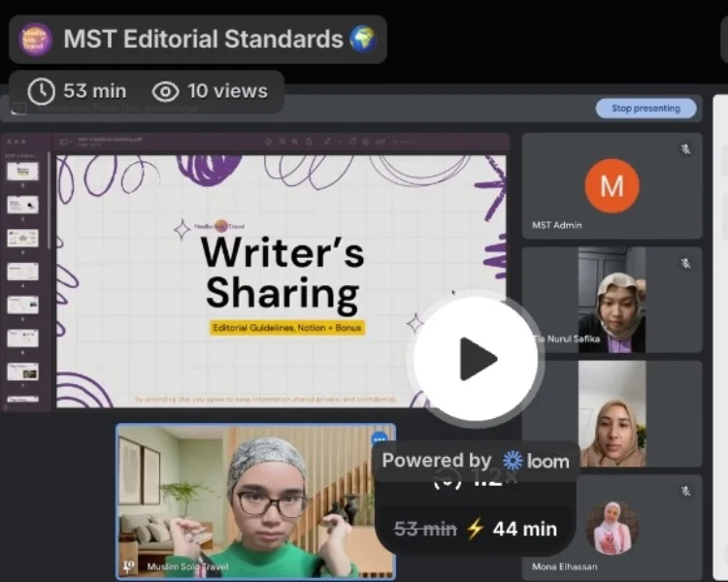Open the blue three-dot menu on self video
728x582 pixels.
(380, 438)
